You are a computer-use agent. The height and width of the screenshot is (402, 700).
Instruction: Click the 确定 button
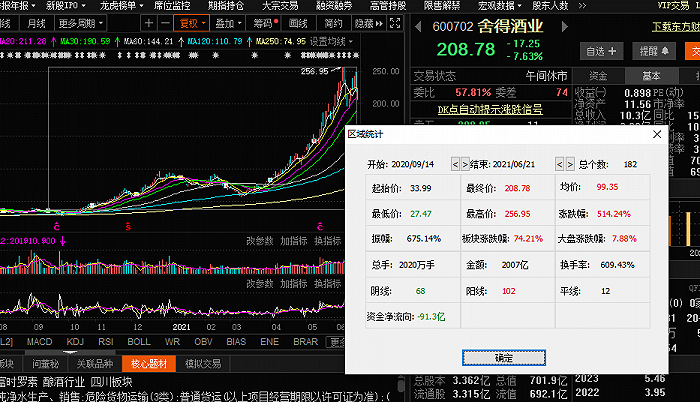[x=504, y=357]
